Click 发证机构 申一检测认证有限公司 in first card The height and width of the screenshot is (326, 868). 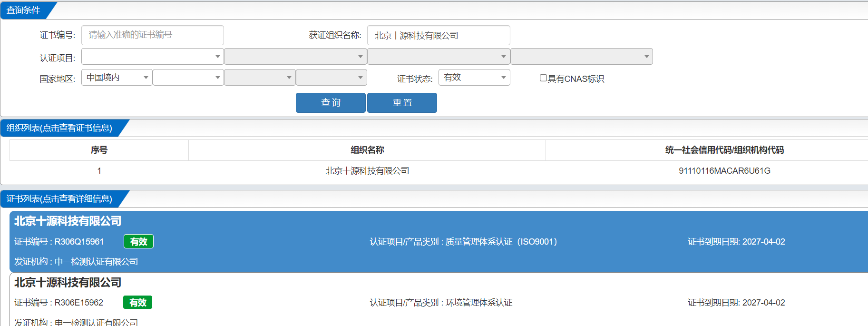click(x=76, y=262)
